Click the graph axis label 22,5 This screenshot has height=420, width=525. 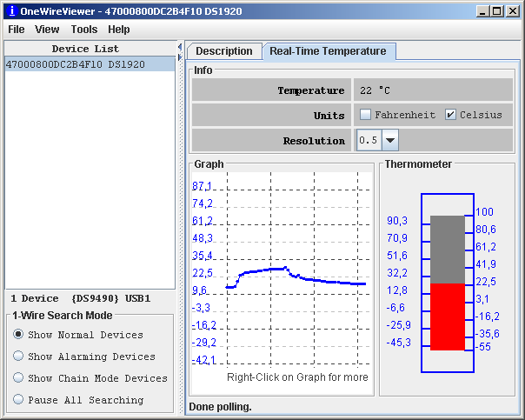[203, 273]
